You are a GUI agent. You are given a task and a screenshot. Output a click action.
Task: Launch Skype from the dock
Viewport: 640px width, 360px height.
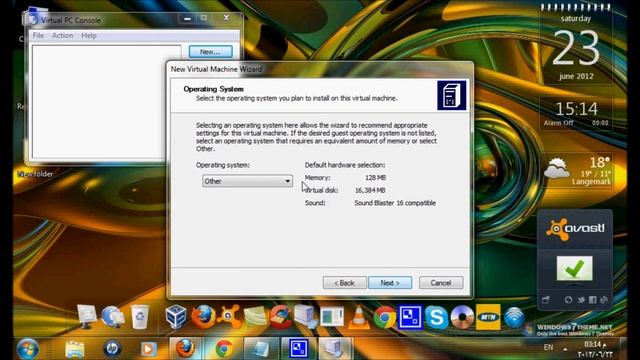pos(436,317)
